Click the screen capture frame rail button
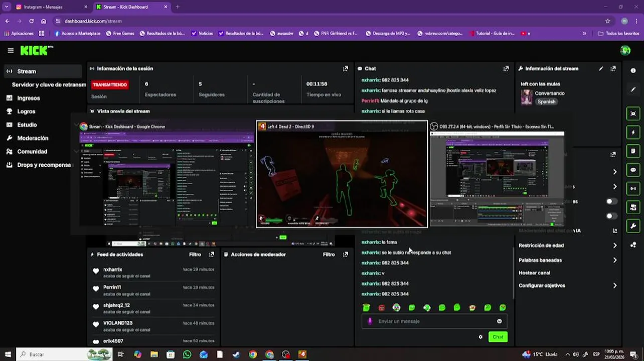Image resolution: width=644 pixels, height=361 pixels. pos(633,114)
